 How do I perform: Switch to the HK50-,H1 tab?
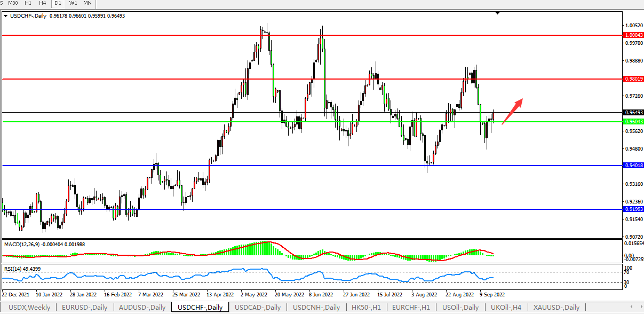click(x=366, y=308)
